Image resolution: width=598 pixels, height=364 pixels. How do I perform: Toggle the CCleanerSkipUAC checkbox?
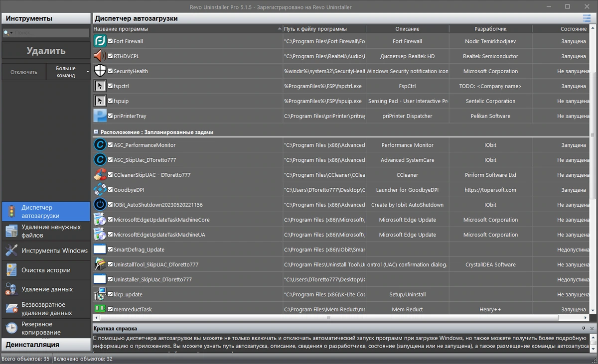pos(110,175)
